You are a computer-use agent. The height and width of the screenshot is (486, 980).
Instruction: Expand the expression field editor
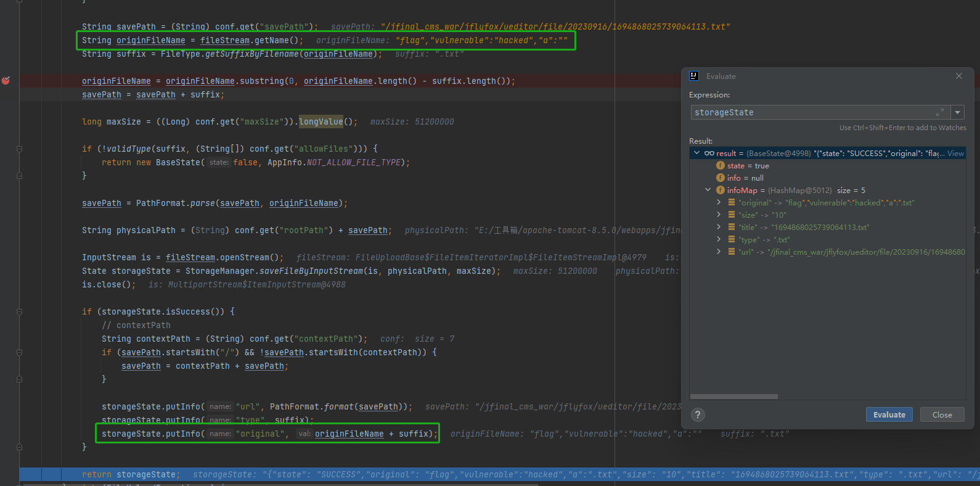940,112
